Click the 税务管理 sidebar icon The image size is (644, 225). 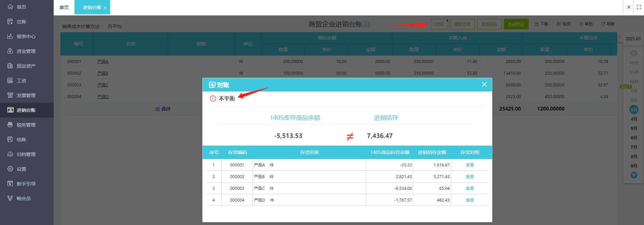(x=10, y=125)
